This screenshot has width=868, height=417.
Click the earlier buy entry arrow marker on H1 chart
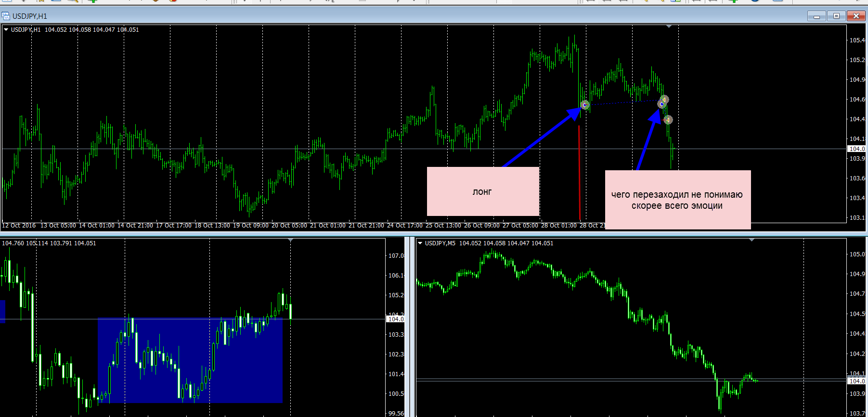(x=585, y=105)
